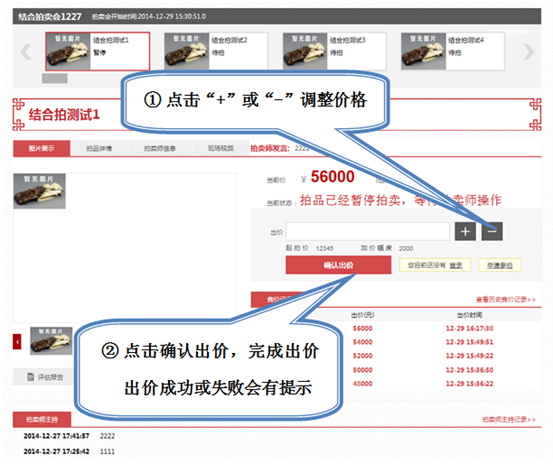Switch to the 图片展示 tab

(x=42, y=148)
